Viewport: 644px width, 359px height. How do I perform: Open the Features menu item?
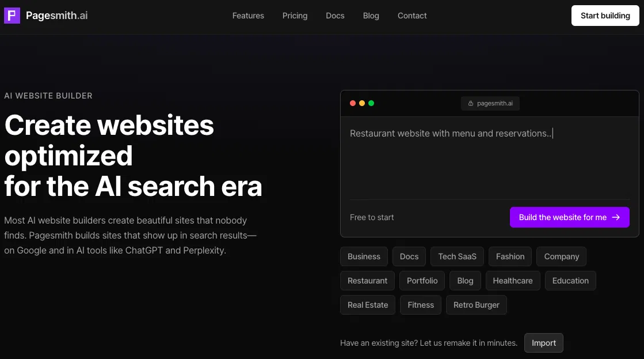(x=248, y=16)
